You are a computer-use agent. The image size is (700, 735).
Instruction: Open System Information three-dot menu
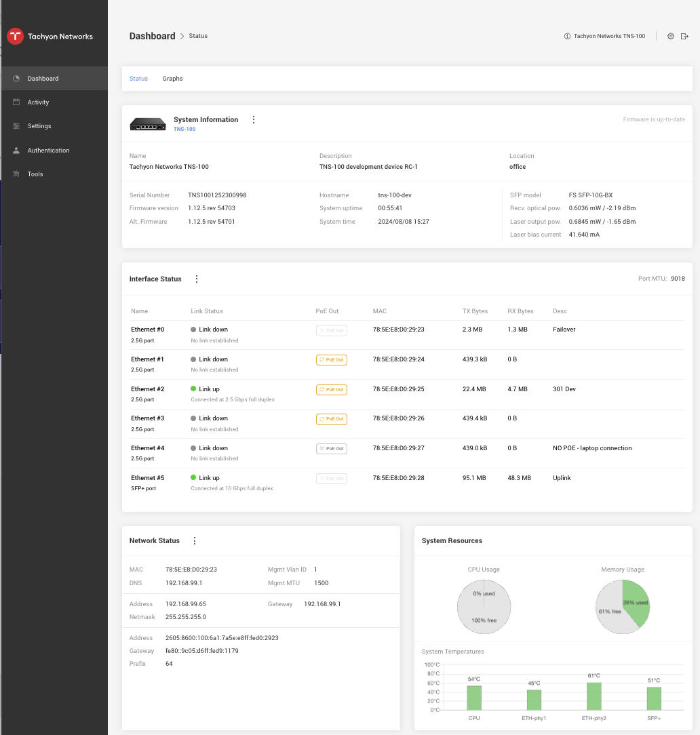click(254, 119)
